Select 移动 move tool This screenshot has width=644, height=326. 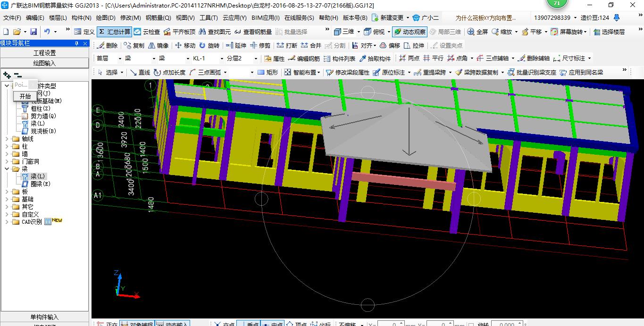[185, 45]
